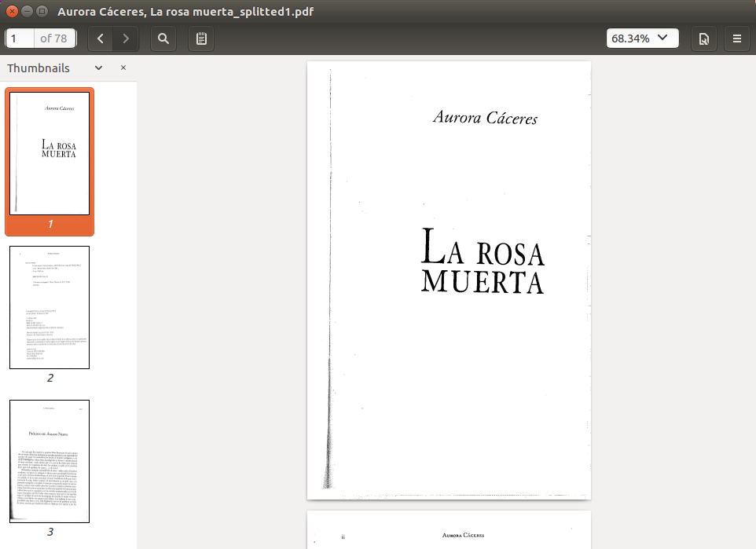
Task: Click 'LA ROSA MUERTA' title on page
Action: [x=483, y=261]
